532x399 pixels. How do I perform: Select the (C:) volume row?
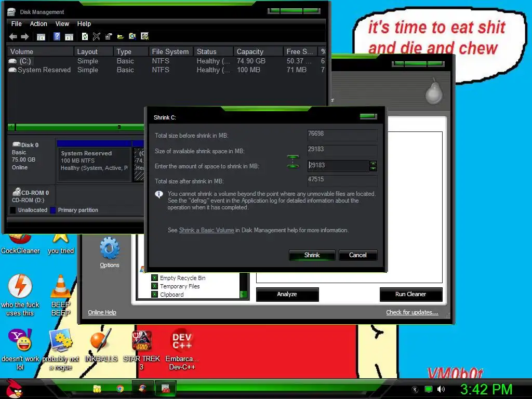coord(166,61)
